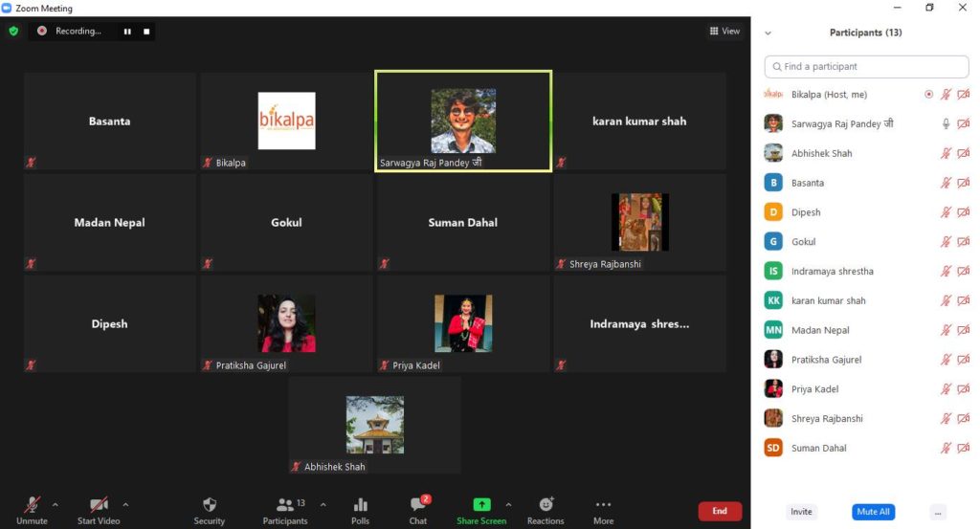Click the Invite button

(801, 512)
